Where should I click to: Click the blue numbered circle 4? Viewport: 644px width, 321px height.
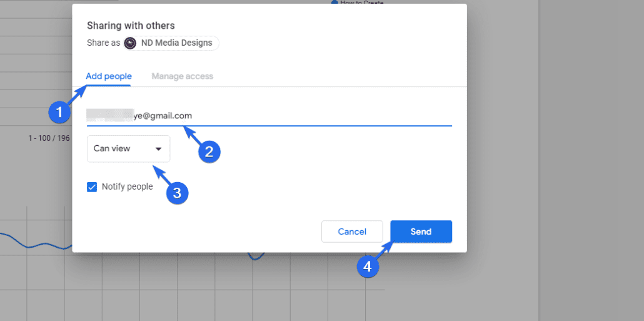pos(368,267)
